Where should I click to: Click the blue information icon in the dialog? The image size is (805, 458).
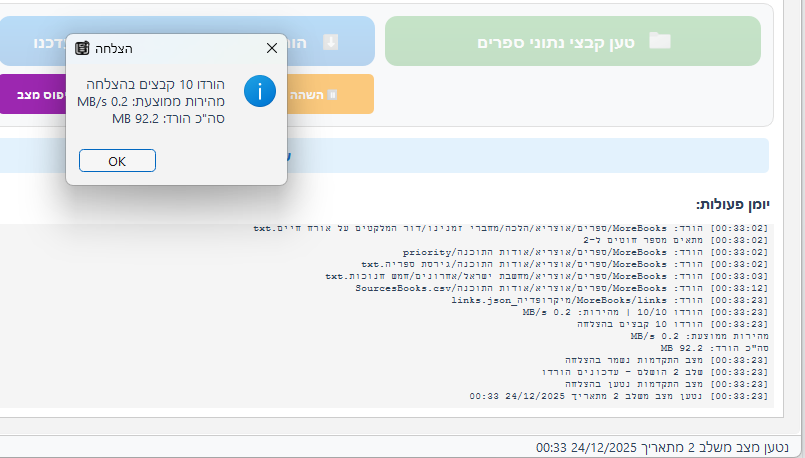[x=260, y=93]
